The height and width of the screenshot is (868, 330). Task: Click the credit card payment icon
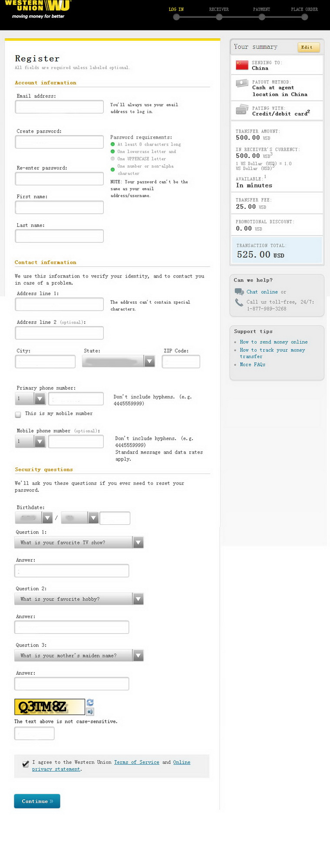tap(242, 110)
